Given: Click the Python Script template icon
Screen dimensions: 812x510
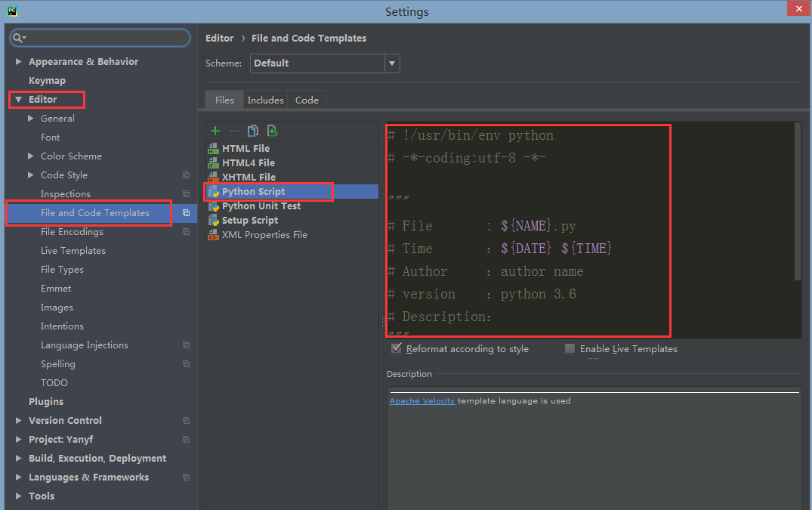Looking at the screenshot, I should click(213, 192).
